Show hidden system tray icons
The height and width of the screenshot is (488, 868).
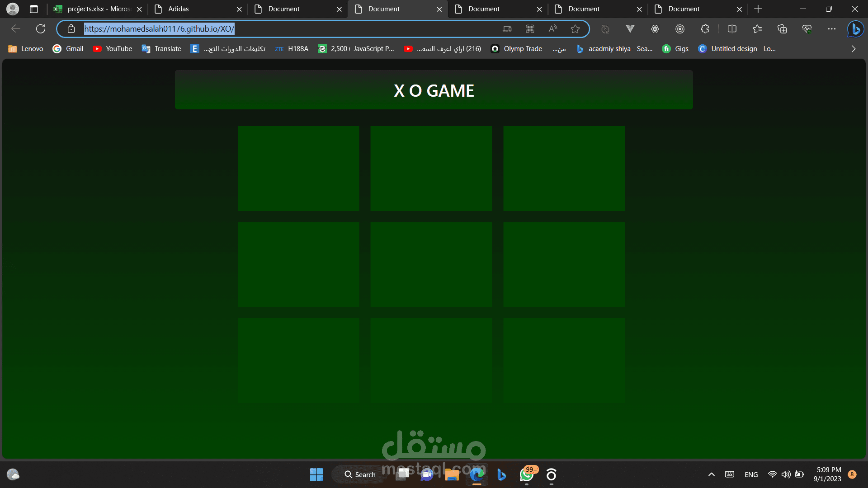point(711,474)
